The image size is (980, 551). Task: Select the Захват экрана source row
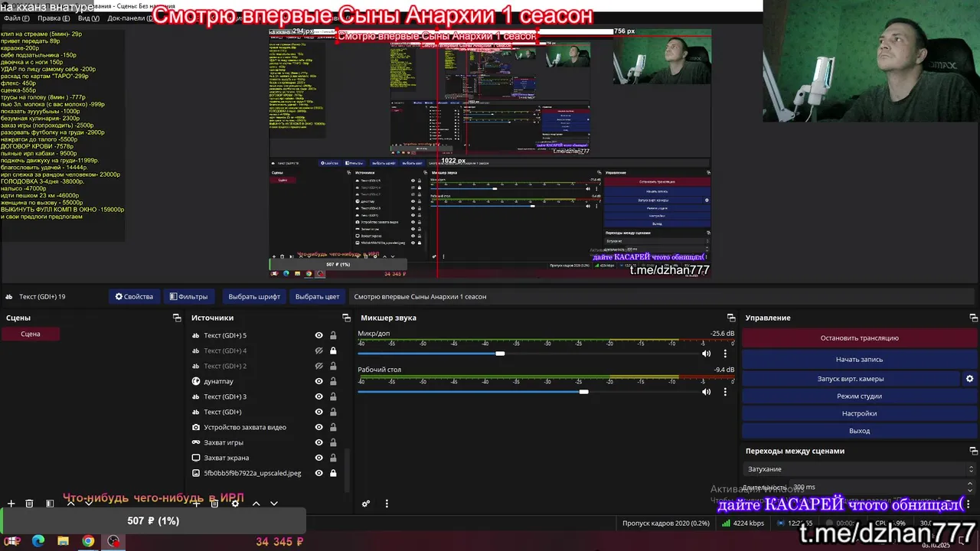click(x=265, y=458)
